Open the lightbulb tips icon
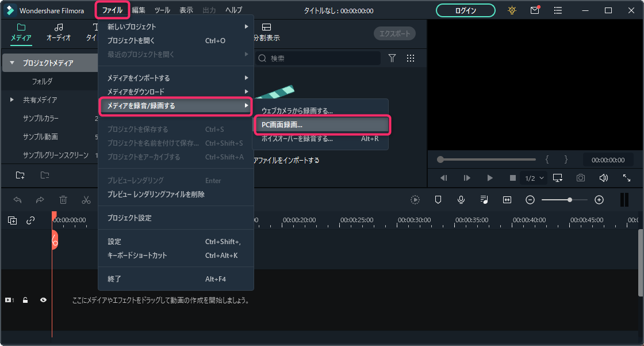 [x=512, y=11]
